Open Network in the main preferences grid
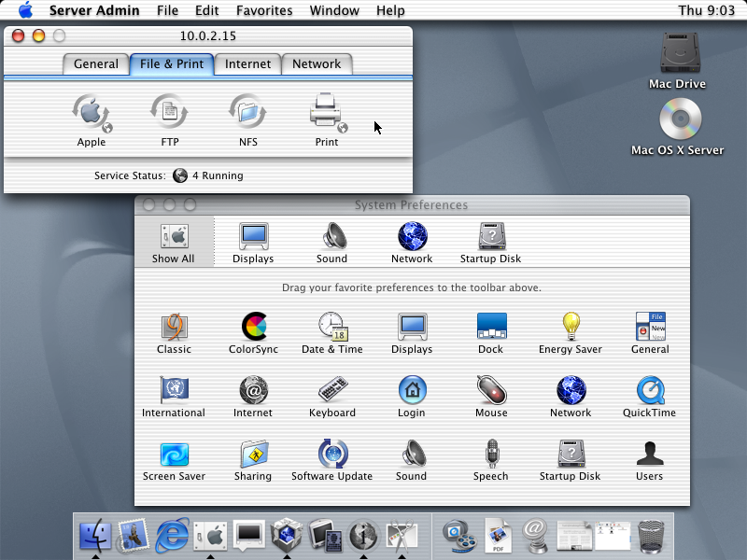The height and width of the screenshot is (560, 747). coord(571,397)
